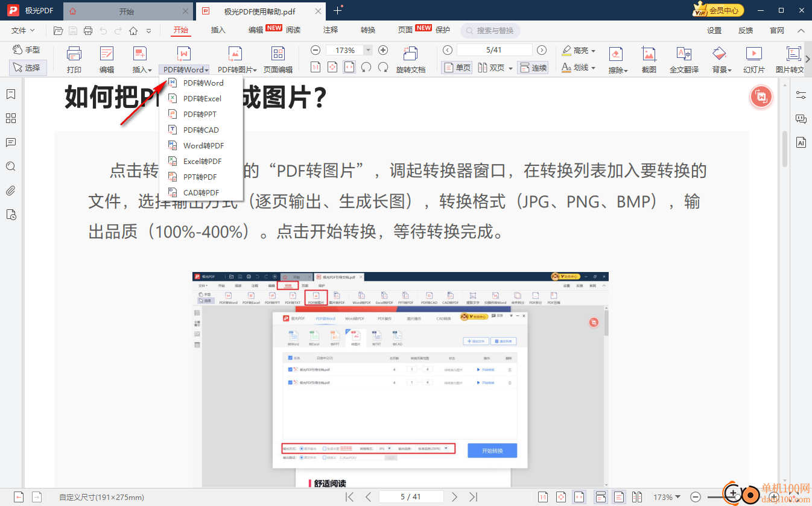Rotate view clockwise icon
This screenshot has width=812, height=506.
[383, 68]
